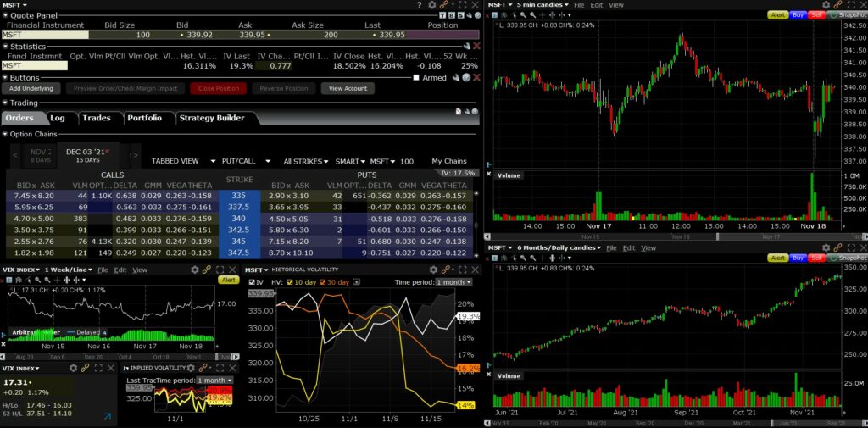Open 5 min candles period dropdown
868x428 pixels.
coord(542,5)
